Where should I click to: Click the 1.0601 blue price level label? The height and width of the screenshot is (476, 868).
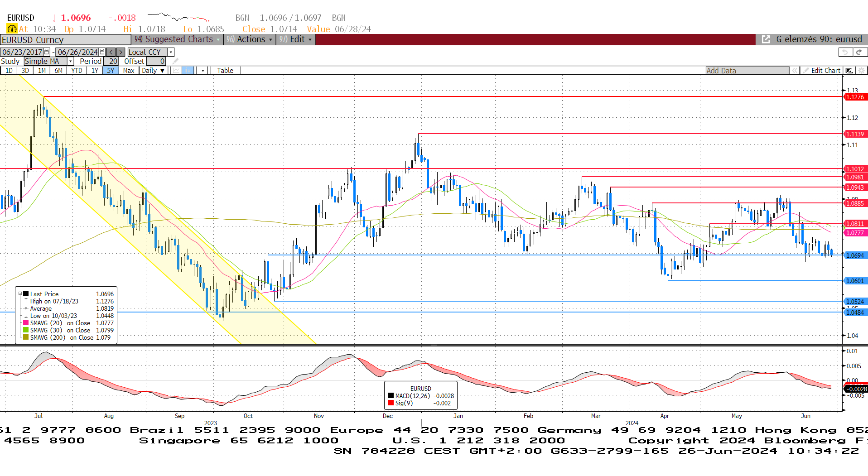(855, 281)
